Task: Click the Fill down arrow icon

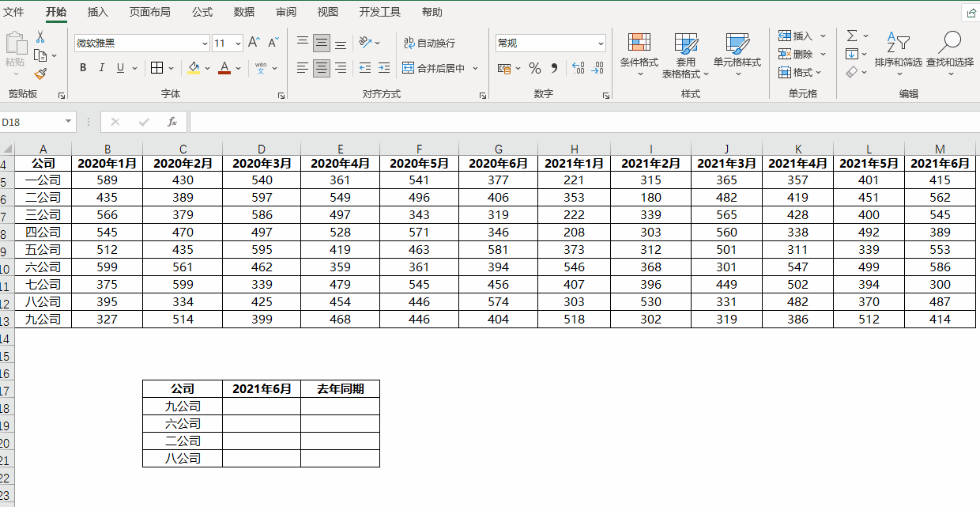Action: click(852, 54)
